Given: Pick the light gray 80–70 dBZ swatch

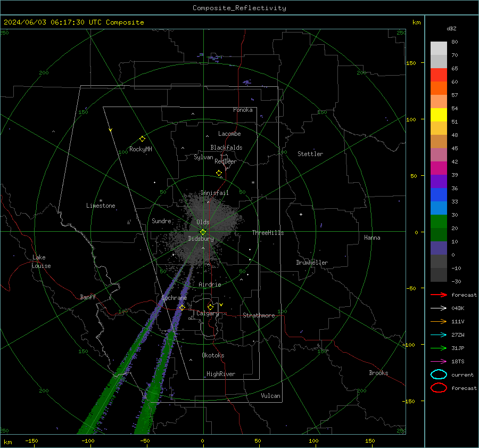Looking at the screenshot, I should click(x=439, y=48).
